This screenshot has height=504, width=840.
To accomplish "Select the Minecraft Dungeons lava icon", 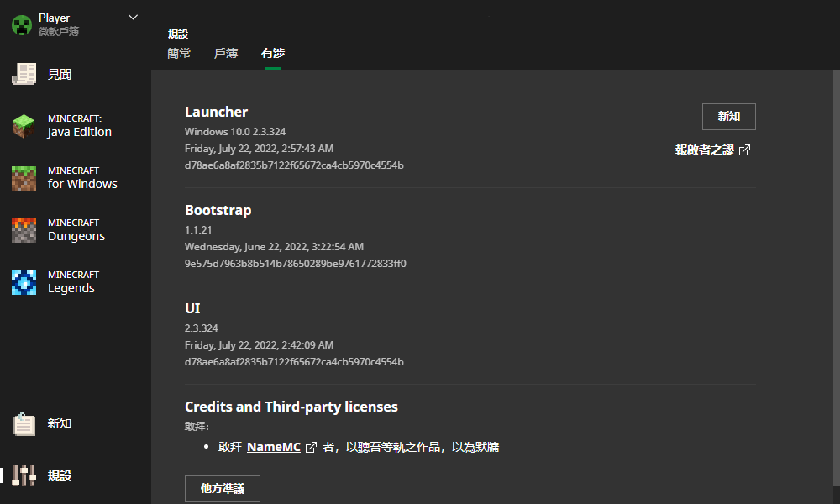I will [x=24, y=230].
